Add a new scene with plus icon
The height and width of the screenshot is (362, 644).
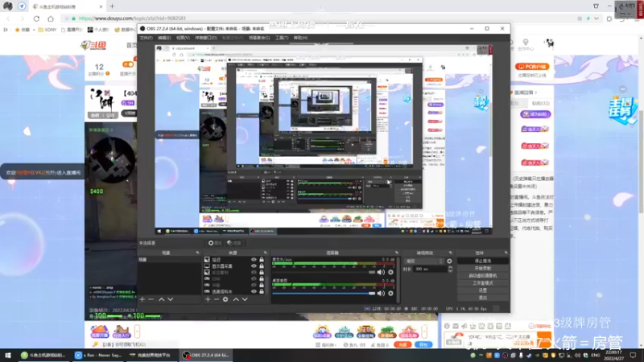142,299
